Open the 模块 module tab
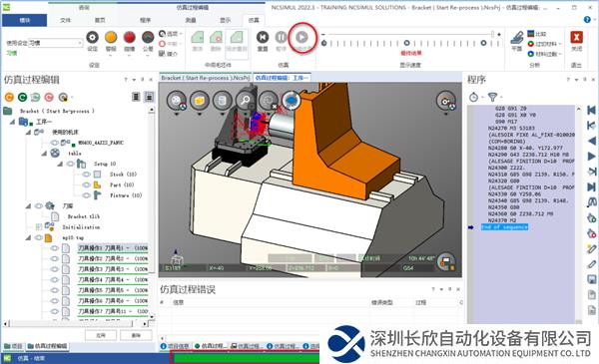 click(24, 20)
